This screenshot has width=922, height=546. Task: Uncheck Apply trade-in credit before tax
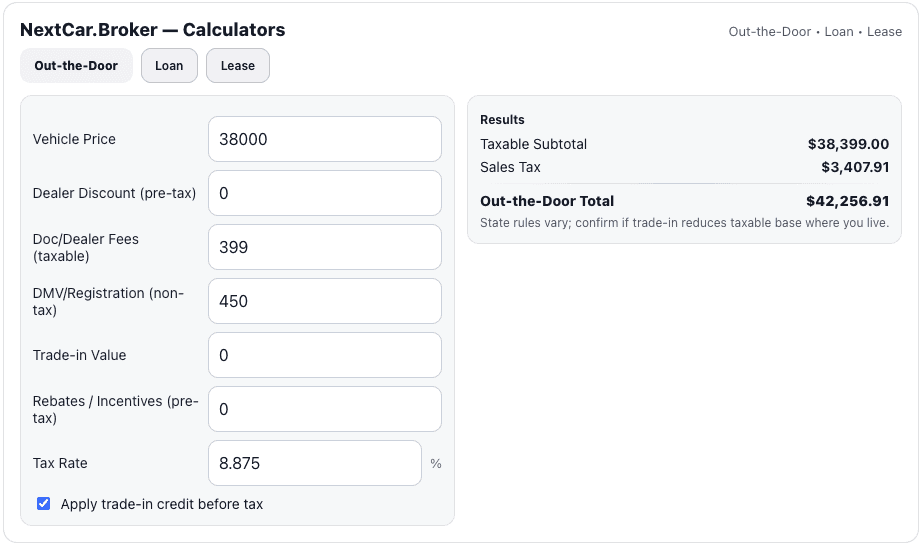tap(43, 504)
